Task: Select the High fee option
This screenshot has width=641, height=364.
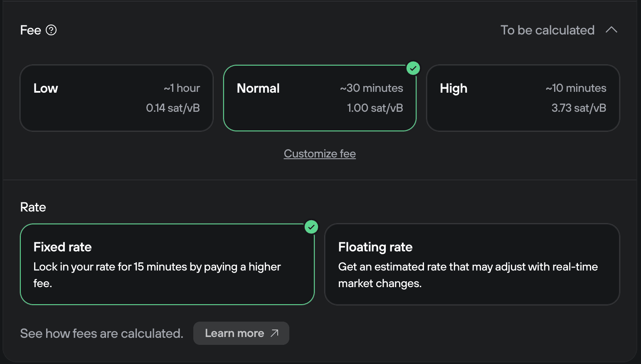Action: tap(523, 98)
